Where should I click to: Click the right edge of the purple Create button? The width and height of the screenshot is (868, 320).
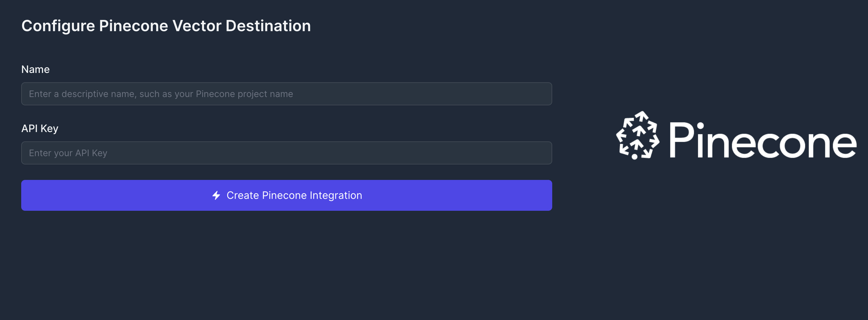pos(546,195)
